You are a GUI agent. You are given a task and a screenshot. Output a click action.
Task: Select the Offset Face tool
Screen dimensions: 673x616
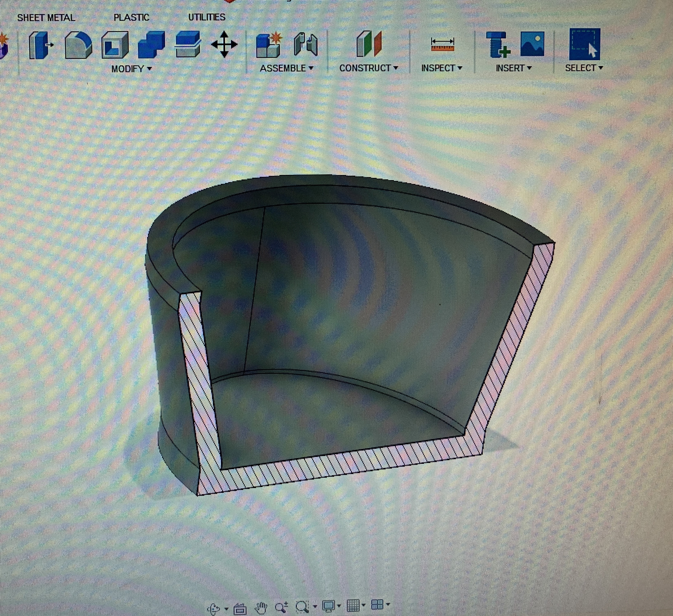[x=188, y=44]
